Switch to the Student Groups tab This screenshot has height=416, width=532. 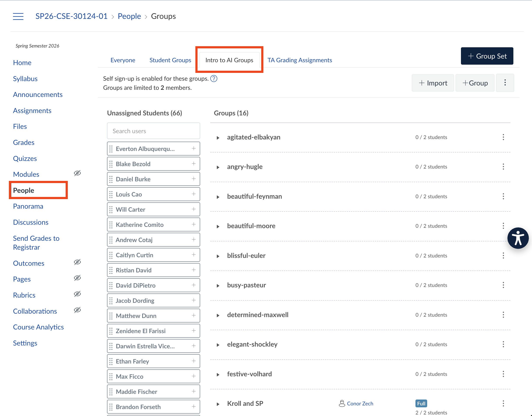pyautogui.click(x=170, y=60)
